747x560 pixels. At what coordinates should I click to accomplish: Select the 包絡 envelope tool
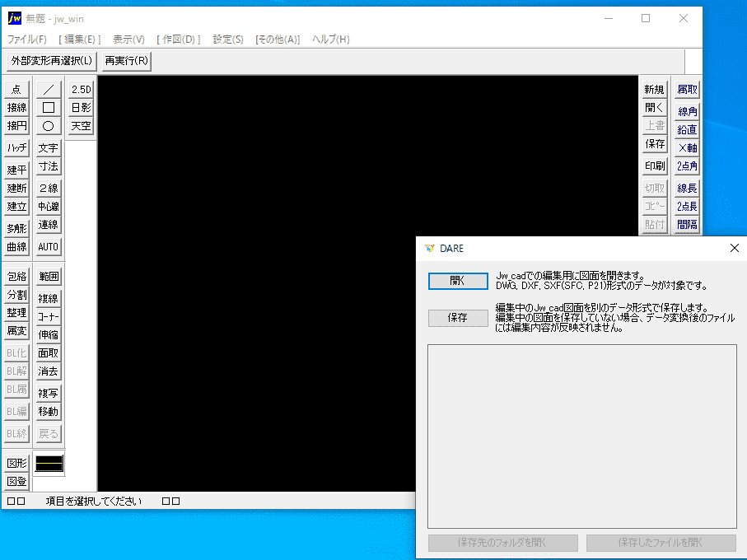pyautogui.click(x=16, y=276)
